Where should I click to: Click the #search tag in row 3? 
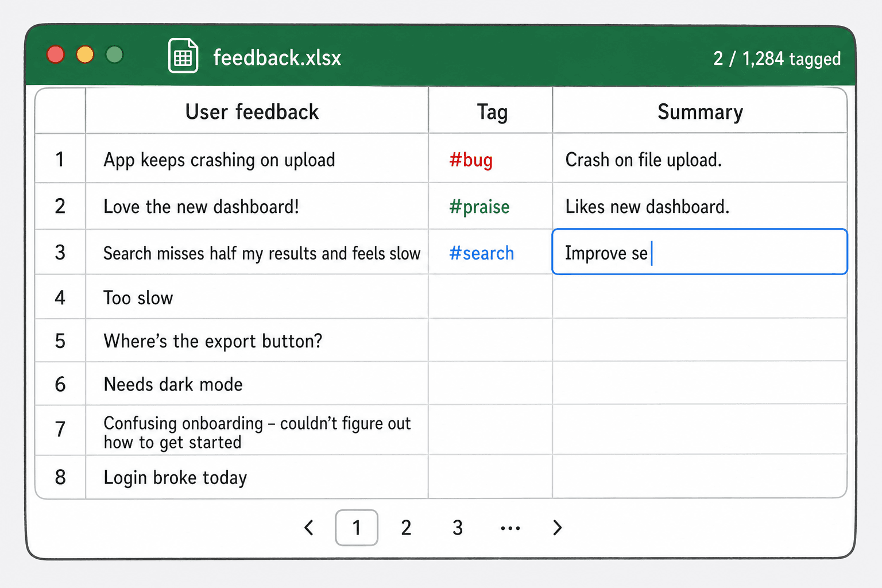click(481, 253)
